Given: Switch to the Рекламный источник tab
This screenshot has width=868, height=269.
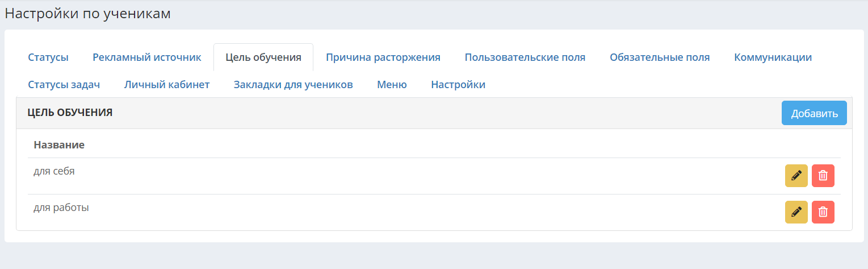Looking at the screenshot, I should pyautogui.click(x=147, y=57).
